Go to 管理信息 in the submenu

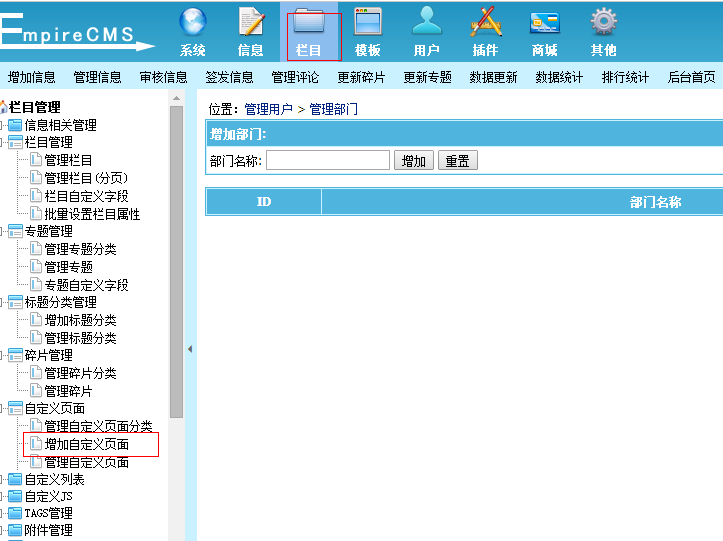click(x=97, y=77)
